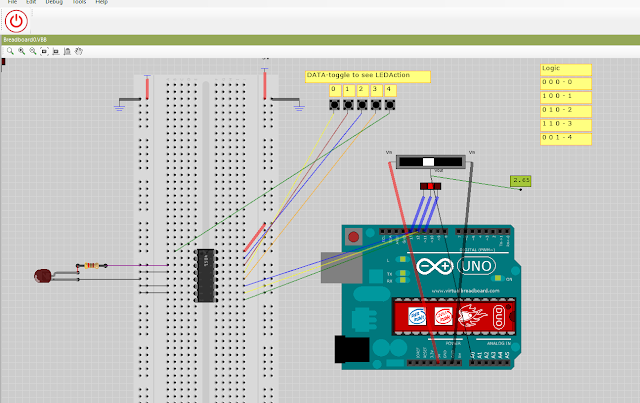Click the yellow '4' button label
Screen dimensions: 640x403
(391, 90)
